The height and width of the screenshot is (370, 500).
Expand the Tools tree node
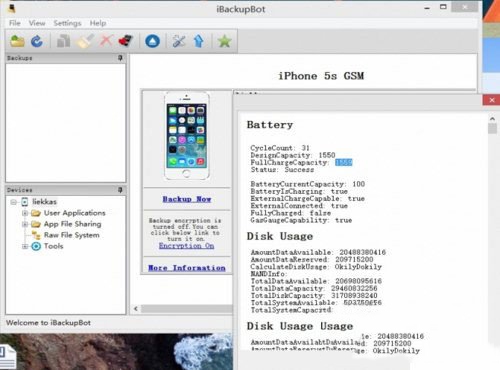25,246
